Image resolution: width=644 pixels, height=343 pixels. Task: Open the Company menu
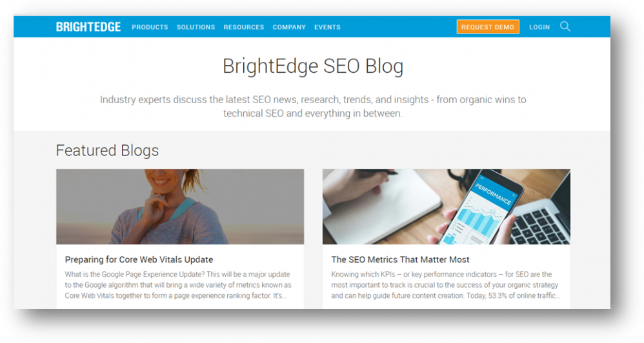tap(289, 27)
